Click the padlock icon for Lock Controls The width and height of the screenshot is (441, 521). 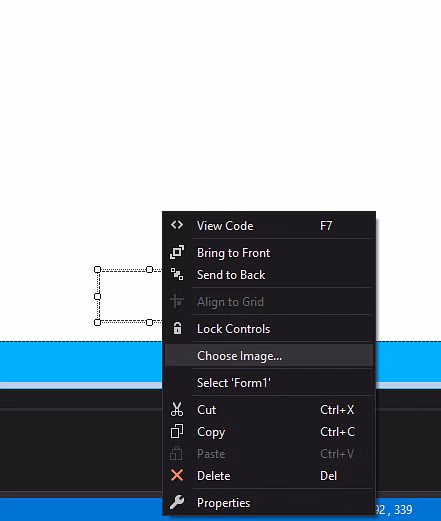(177, 328)
